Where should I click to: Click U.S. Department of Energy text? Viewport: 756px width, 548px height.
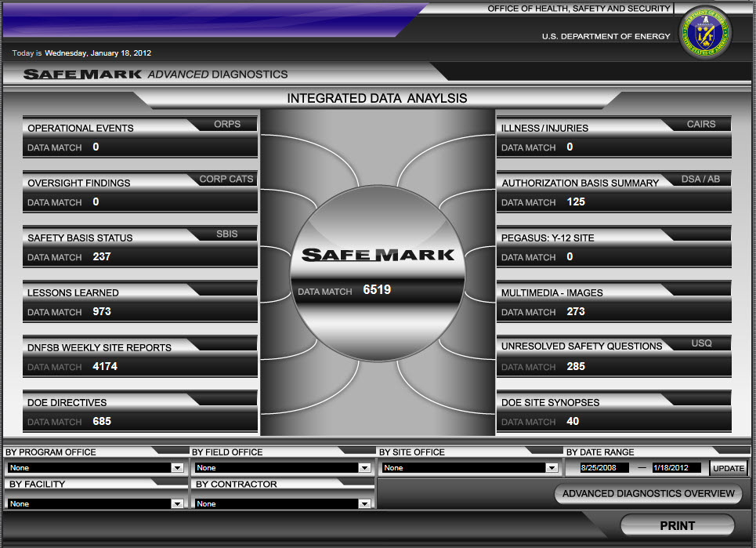click(606, 36)
